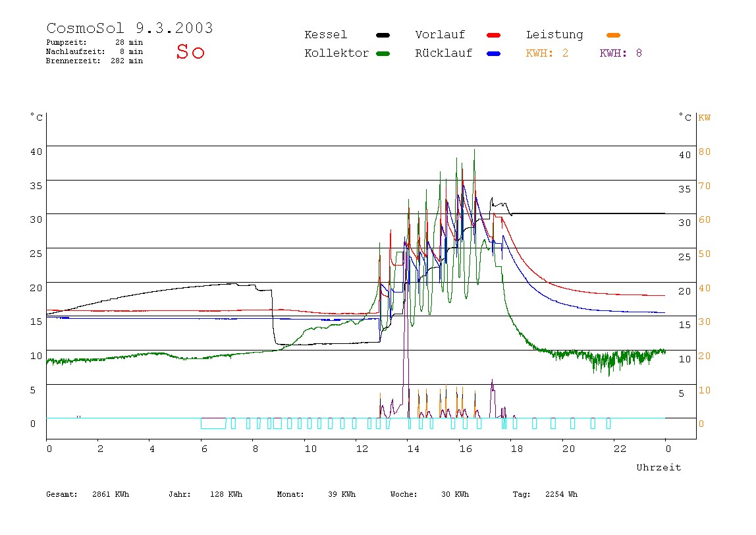Select the "282 min" burner time value
Image resolution: width=756 pixels, height=535 pixels.
[x=127, y=61]
